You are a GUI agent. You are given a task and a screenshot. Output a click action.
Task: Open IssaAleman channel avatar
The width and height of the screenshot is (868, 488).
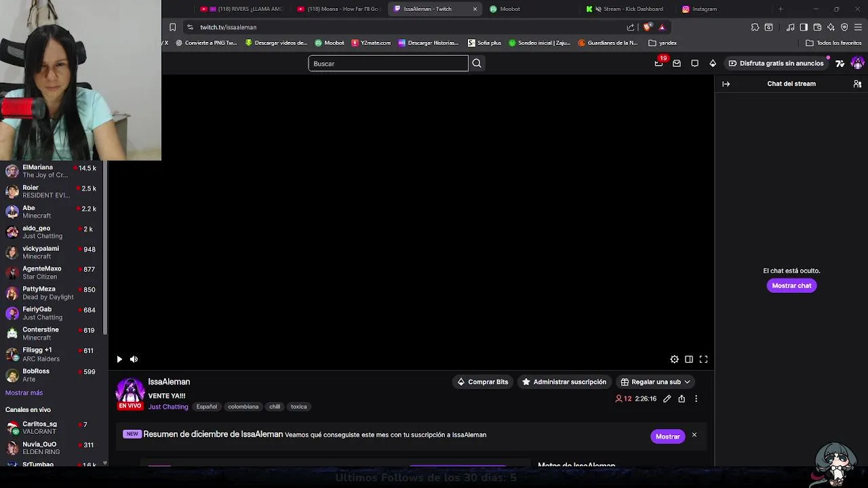coord(130,394)
